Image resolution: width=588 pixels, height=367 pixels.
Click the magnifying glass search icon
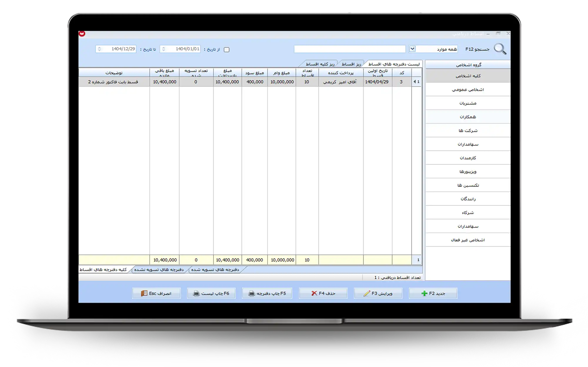pos(500,49)
